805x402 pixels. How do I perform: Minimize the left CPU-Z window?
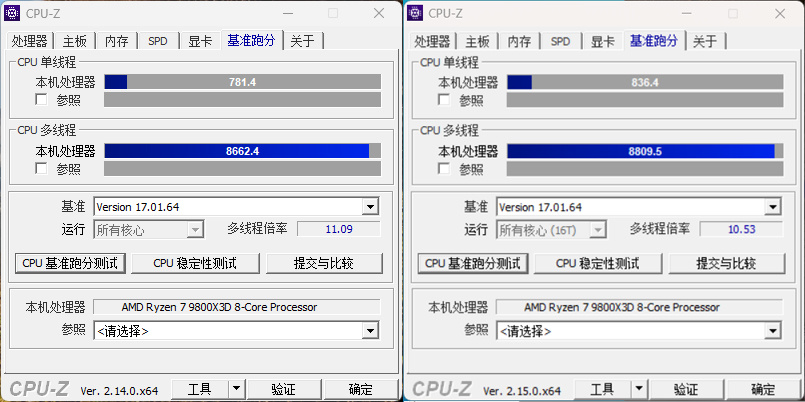(x=288, y=13)
